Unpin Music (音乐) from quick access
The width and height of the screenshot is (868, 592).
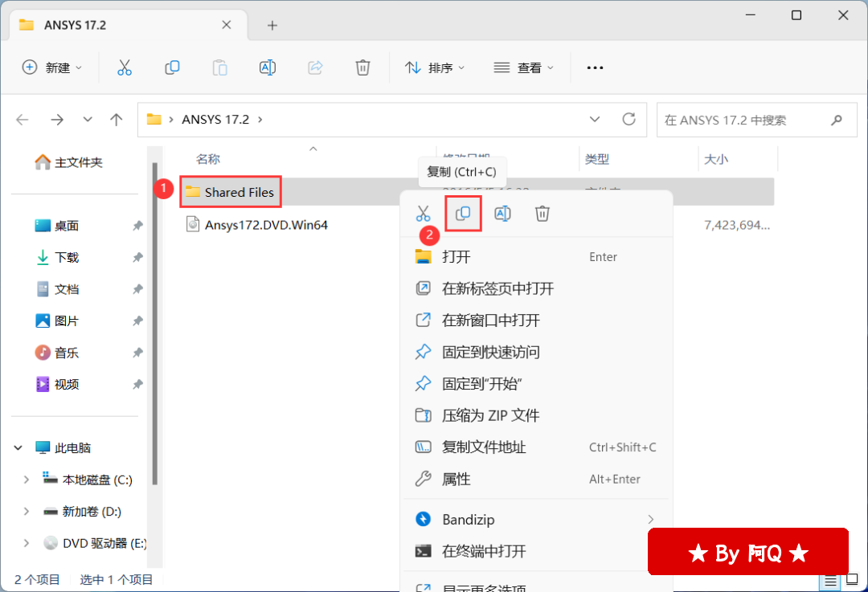(x=138, y=353)
